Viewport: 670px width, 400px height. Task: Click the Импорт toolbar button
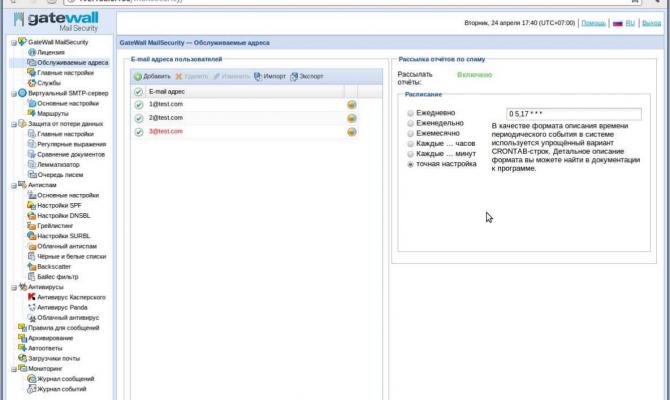(270, 76)
